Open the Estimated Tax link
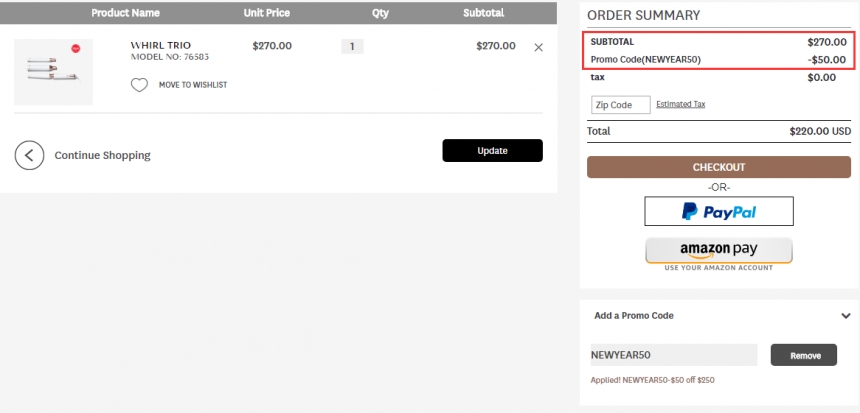 click(681, 104)
